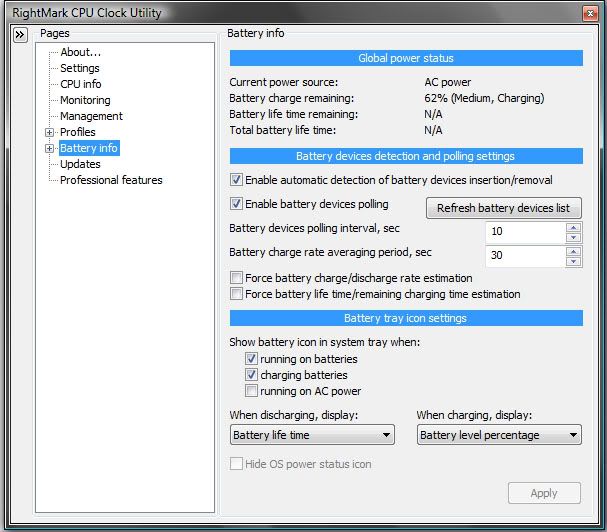Image resolution: width=607 pixels, height=532 pixels.
Task: Go to the Management page
Action: pos(91,116)
